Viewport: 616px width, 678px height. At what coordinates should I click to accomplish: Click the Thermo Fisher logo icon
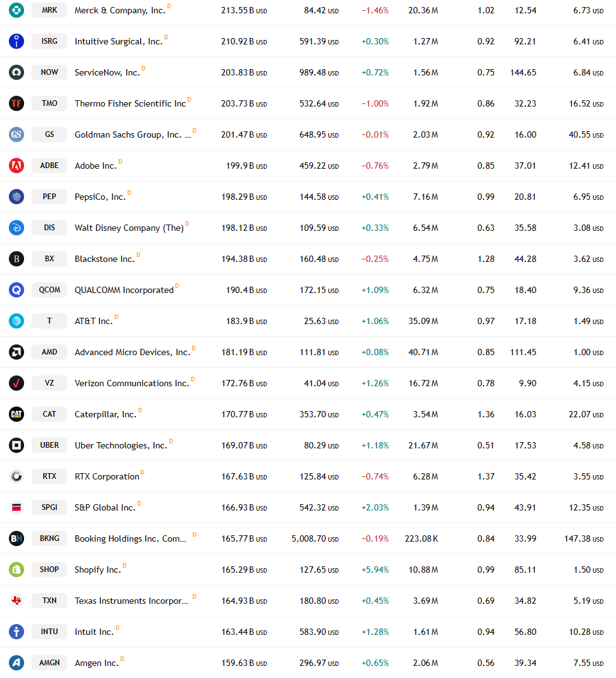[x=16, y=103]
